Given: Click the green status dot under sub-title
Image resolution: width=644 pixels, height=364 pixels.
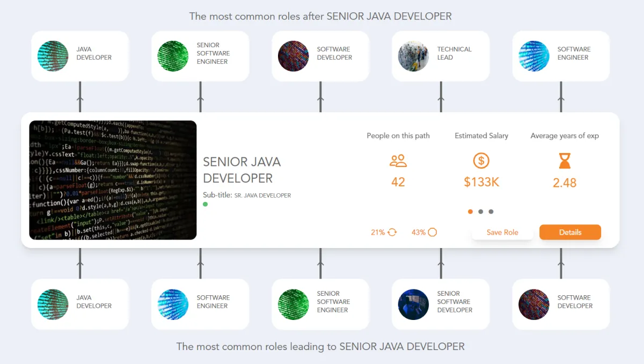Looking at the screenshot, I should pyautogui.click(x=206, y=205).
